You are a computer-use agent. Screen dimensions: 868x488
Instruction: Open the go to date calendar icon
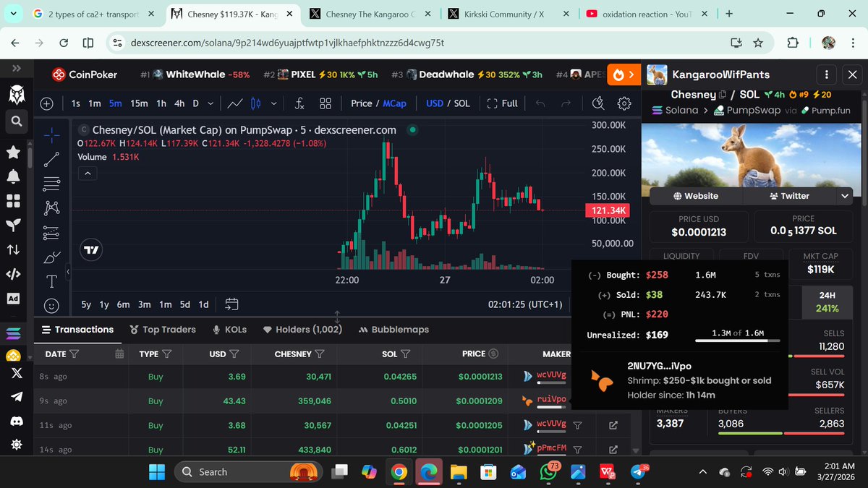[x=232, y=304]
